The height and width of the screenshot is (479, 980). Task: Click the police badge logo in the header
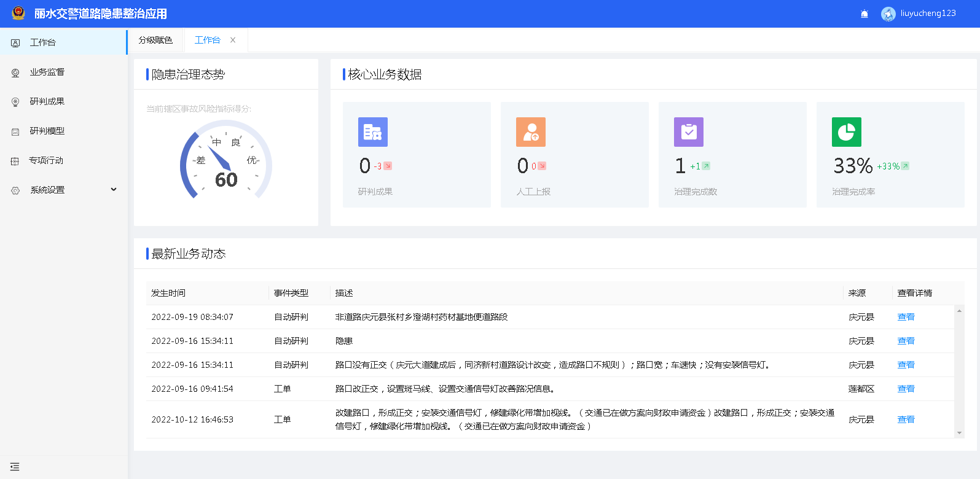[x=18, y=13]
